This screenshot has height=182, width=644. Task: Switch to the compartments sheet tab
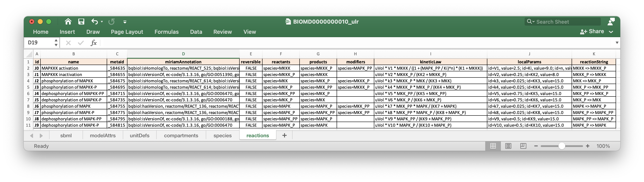point(181,136)
